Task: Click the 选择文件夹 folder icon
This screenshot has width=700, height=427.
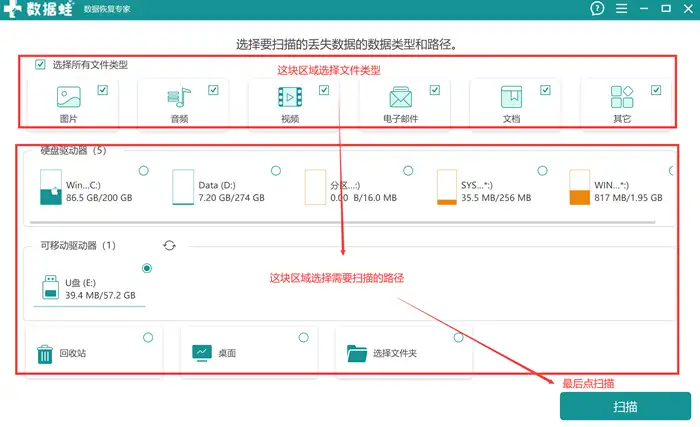Action: point(357,353)
